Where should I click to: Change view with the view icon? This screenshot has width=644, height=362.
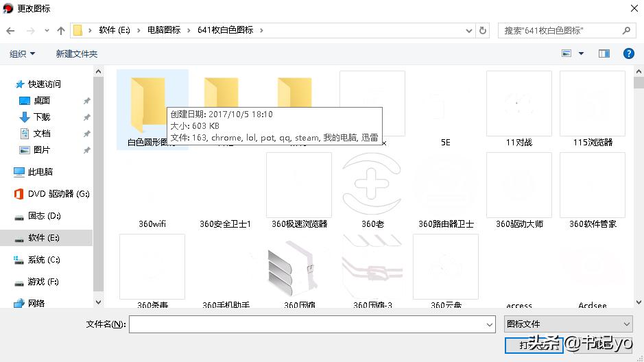[567, 53]
